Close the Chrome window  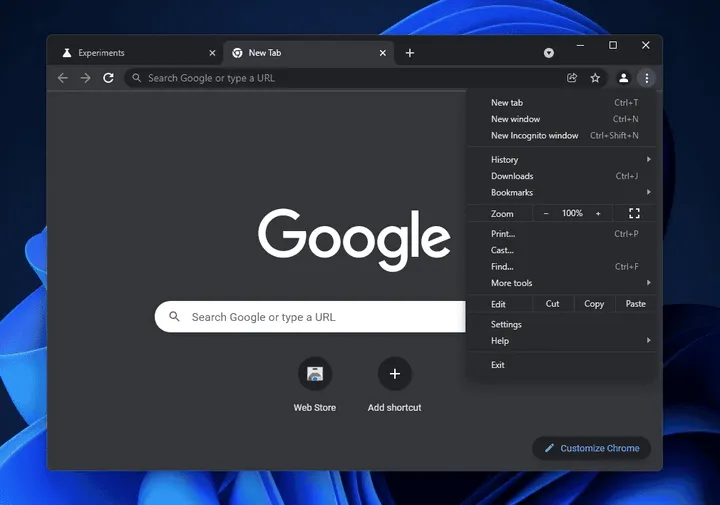point(646,45)
